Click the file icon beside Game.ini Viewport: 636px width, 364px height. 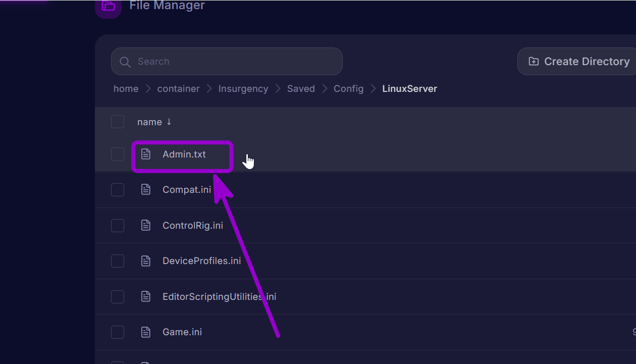coord(146,332)
